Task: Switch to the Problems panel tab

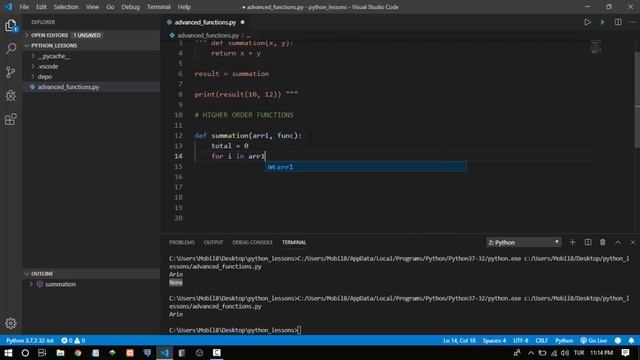Action: (x=182, y=242)
